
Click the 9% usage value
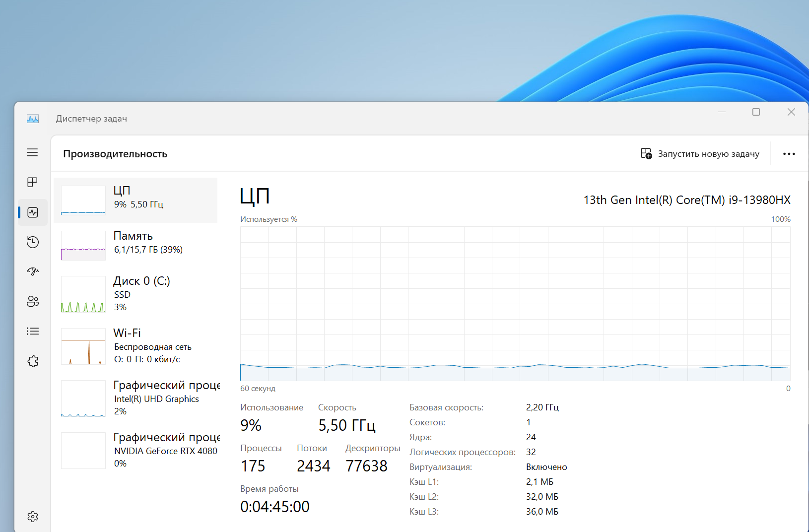point(251,425)
